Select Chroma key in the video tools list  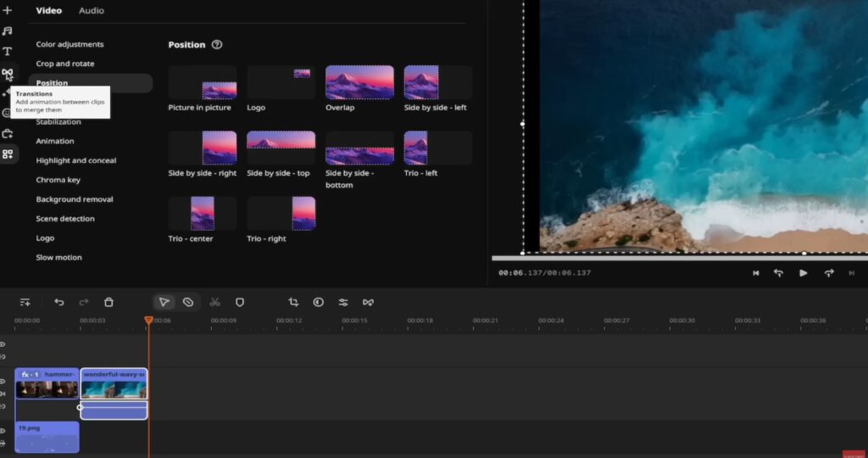pyautogui.click(x=58, y=180)
